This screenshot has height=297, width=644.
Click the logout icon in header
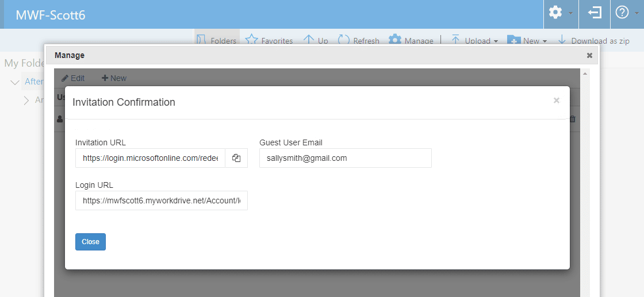[595, 13]
